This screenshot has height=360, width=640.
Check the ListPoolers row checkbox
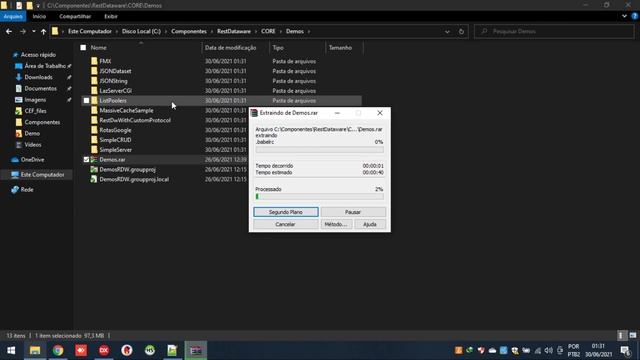click(x=87, y=100)
